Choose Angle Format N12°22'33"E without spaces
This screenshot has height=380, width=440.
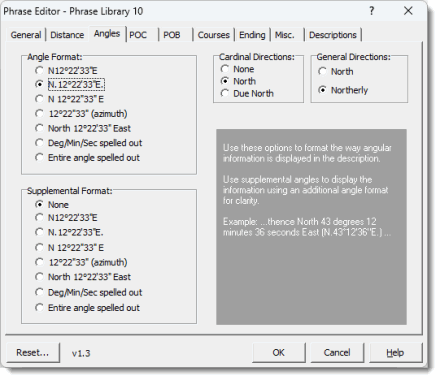point(66,71)
